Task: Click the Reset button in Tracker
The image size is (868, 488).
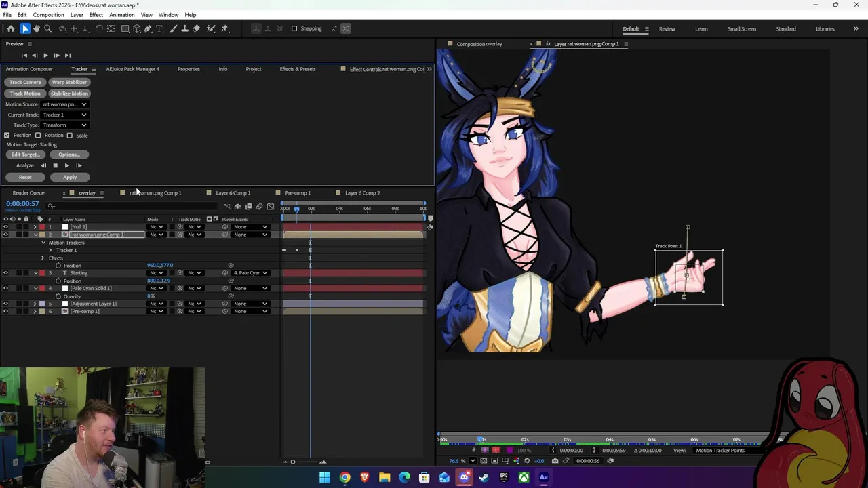Action: [x=25, y=178]
